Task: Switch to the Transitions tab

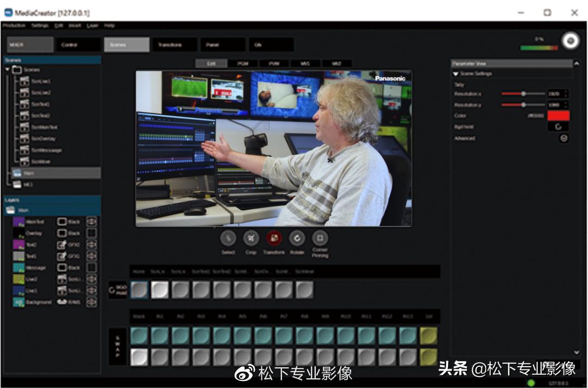Action: tap(175, 45)
